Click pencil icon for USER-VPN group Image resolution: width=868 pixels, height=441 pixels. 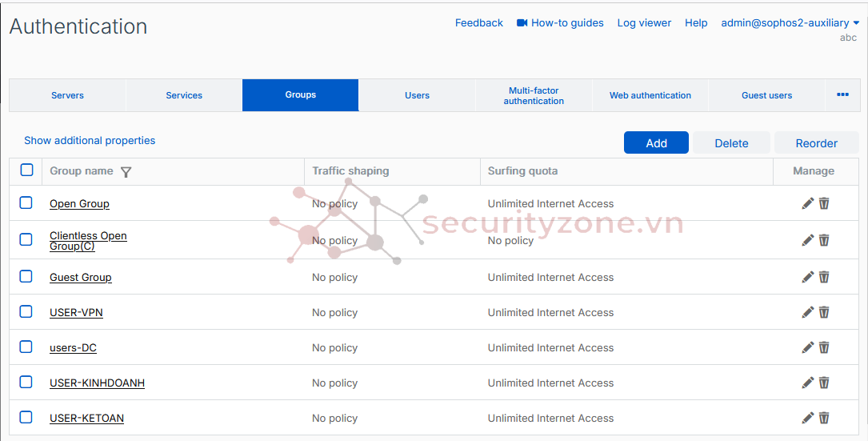click(807, 312)
